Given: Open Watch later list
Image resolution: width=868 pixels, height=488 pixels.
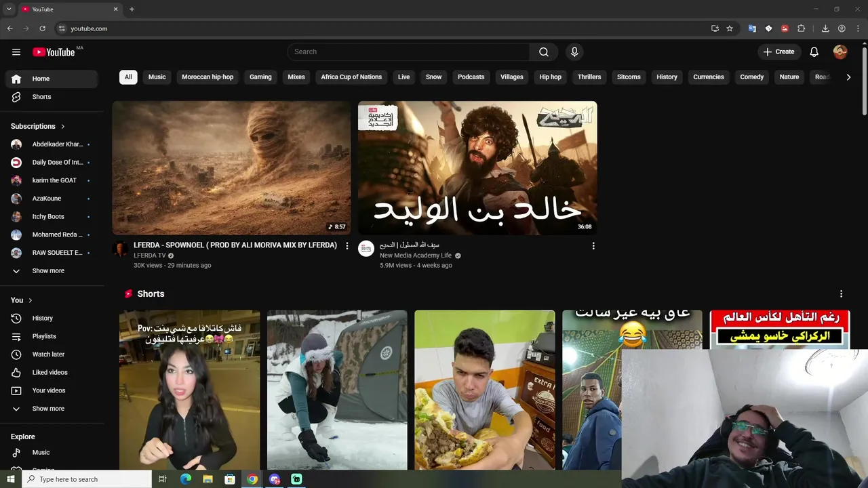Looking at the screenshot, I should pyautogui.click(x=52, y=354).
